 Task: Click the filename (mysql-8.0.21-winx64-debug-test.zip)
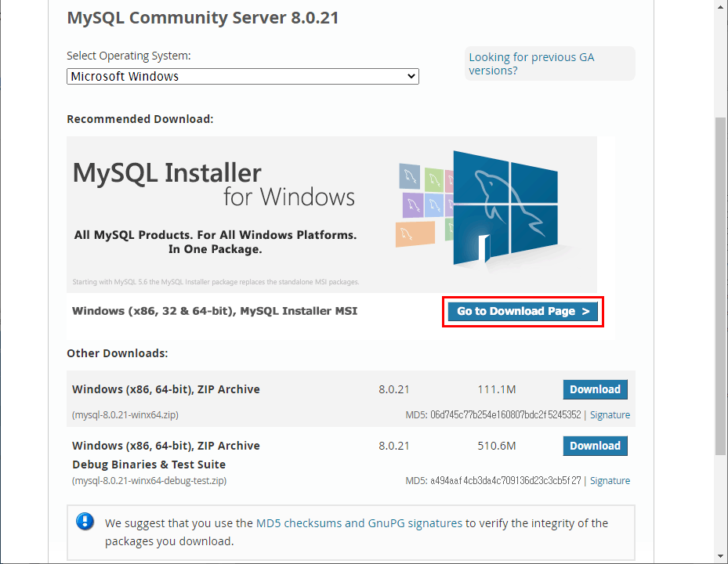pos(149,481)
